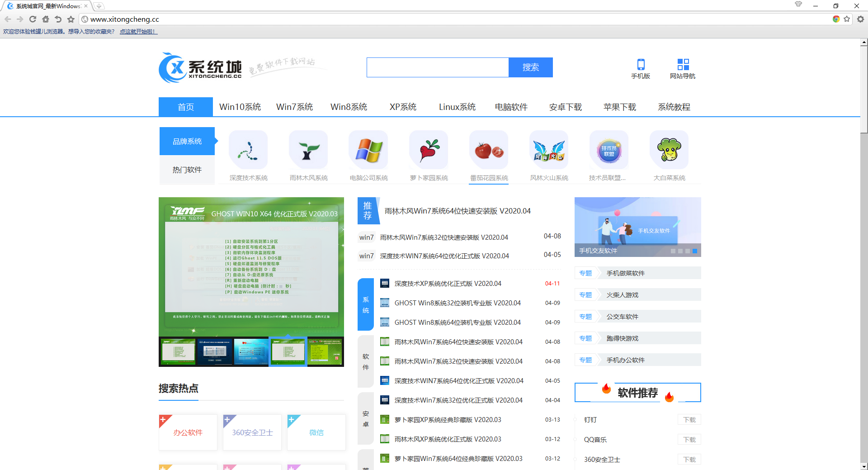Image resolution: width=868 pixels, height=470 pixels.
Task: Download 钉钉 with 下载 button
Action: (689, 420)
